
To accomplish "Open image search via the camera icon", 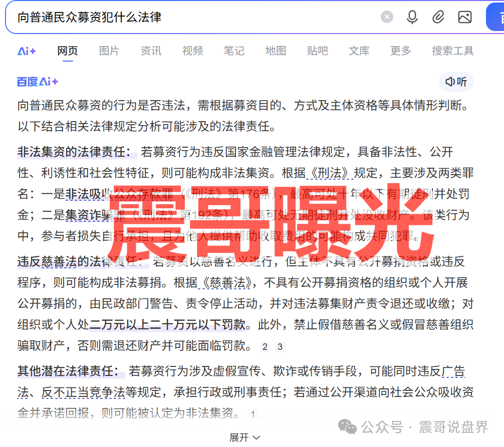I will 464,17.
